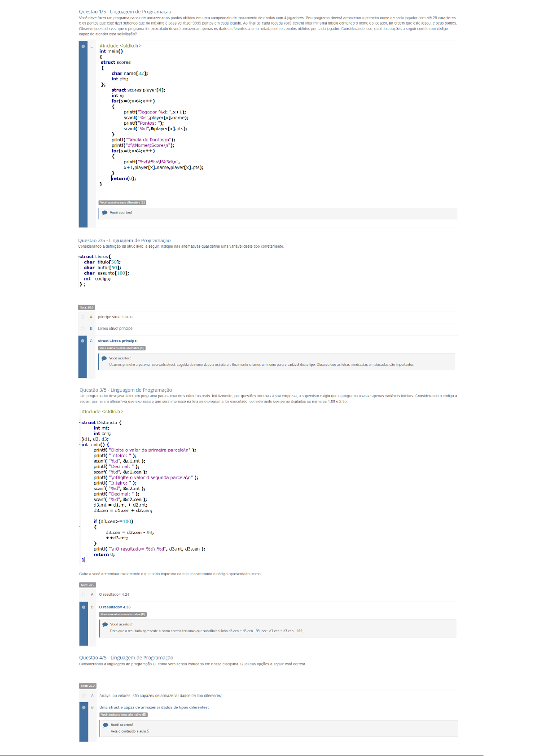The height and width of the screenshot is (756, 535).
Task: Click answer text 'struct Livros principe;'
Action: click(x=118, y=341)
